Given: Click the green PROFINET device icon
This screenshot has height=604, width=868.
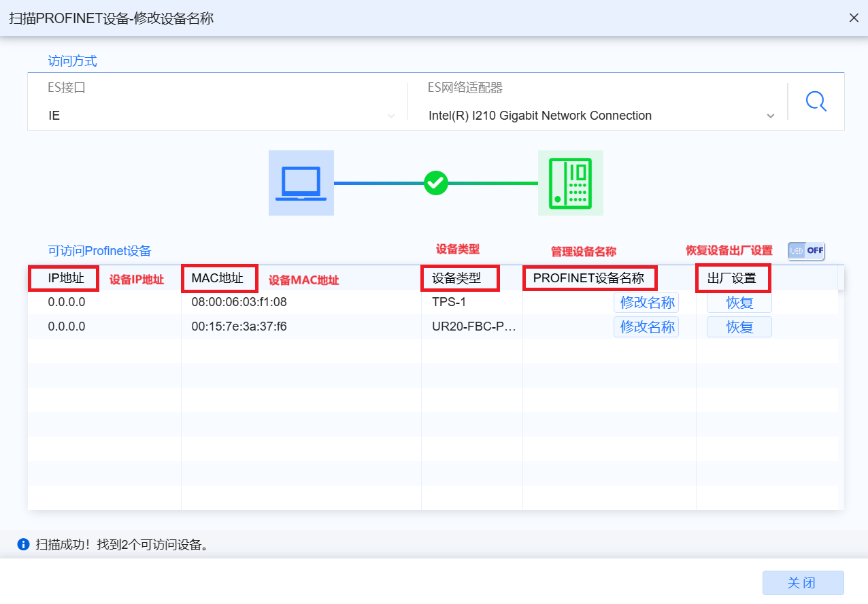Looking at the screenshot, I should click(570, 183).
